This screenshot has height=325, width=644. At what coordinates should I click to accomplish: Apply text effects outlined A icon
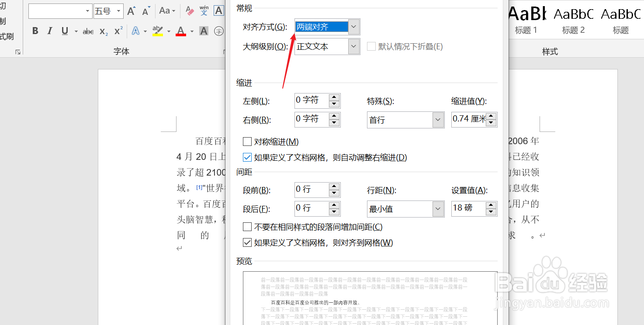coord(136,31)
